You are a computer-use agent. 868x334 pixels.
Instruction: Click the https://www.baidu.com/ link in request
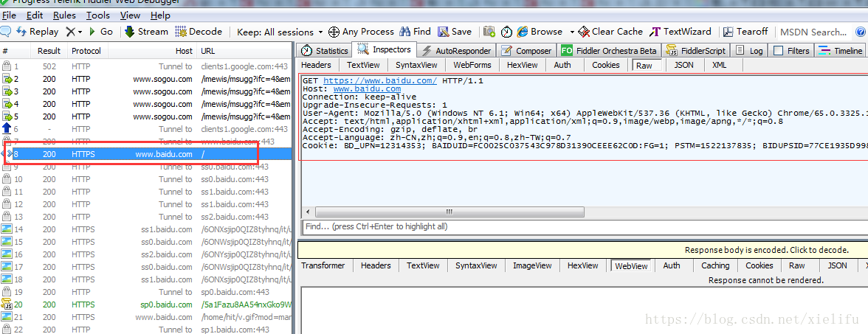click(379, 81)
